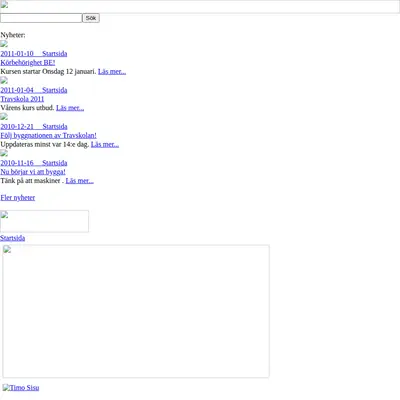This screenshot has height=400, width=400.
Task: Open the Fler nyheter link
Action: coord(18,198)
